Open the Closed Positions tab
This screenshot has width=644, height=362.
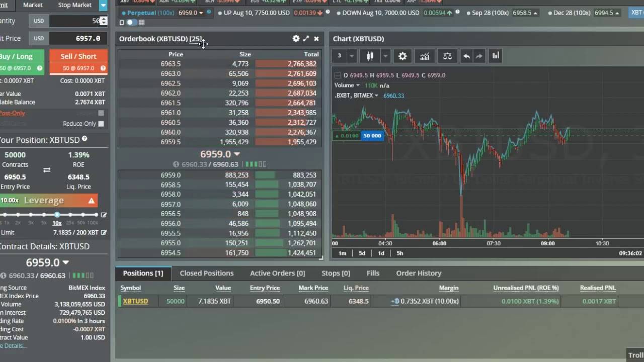click(207, 273)
